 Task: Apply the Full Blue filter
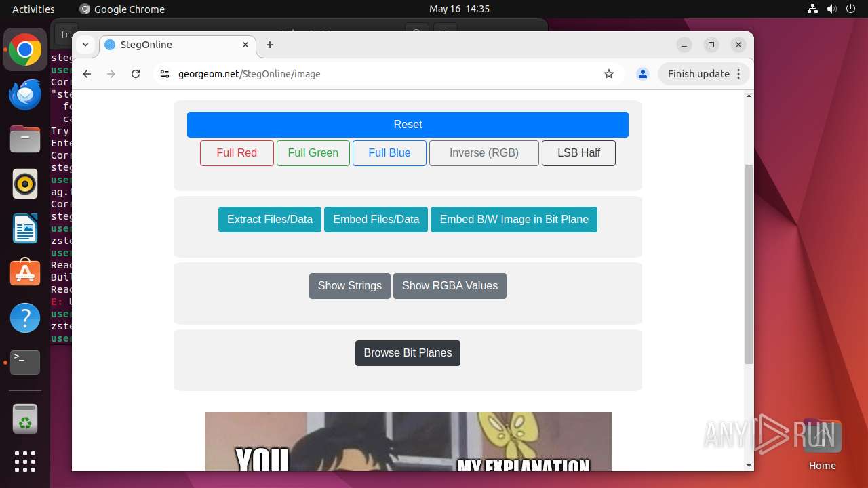[389, 153]
